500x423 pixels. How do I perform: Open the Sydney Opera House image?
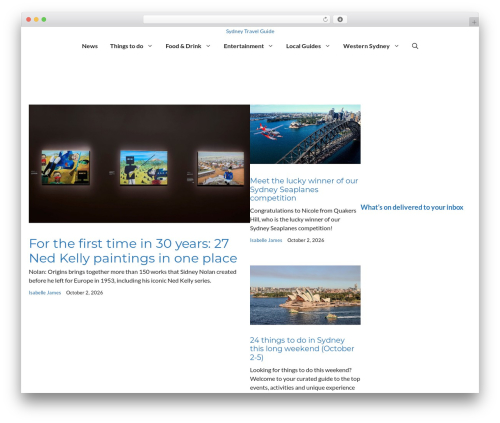pos(305,295)
